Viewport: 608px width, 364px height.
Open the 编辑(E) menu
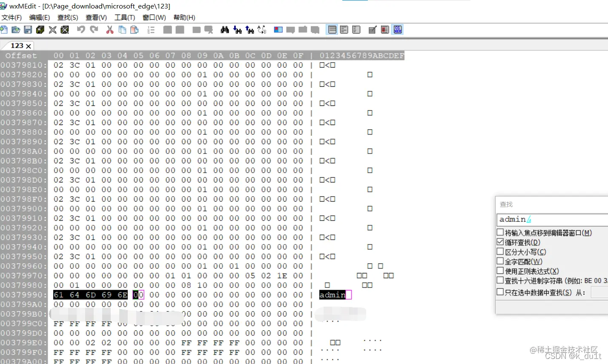pos(40,17)
